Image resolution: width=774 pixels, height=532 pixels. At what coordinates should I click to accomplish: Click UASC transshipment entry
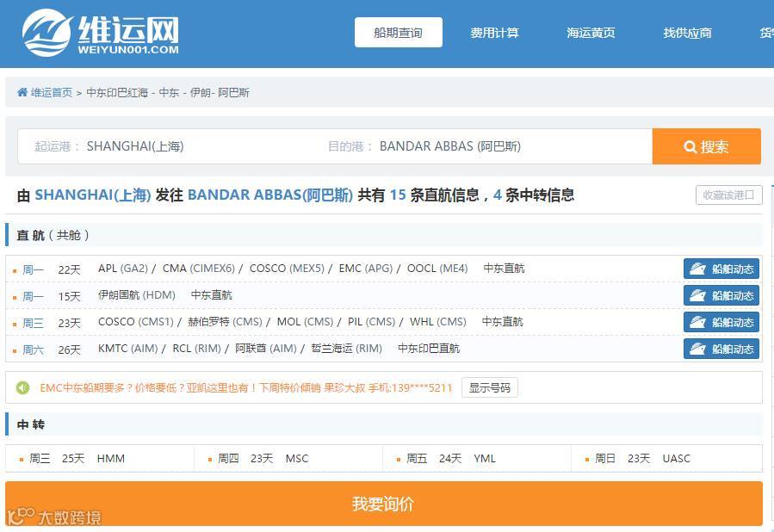[x=676, y=459]
